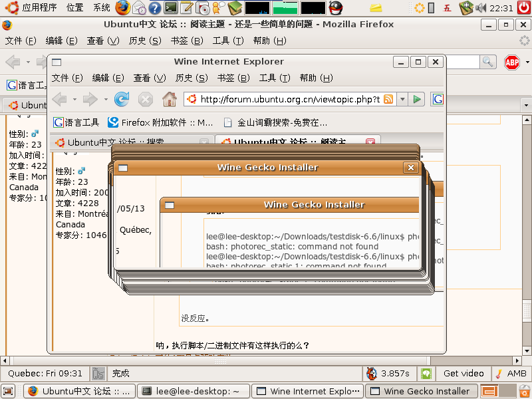Open 文件 menu in Wine Internet Explorer

(67, 78)
